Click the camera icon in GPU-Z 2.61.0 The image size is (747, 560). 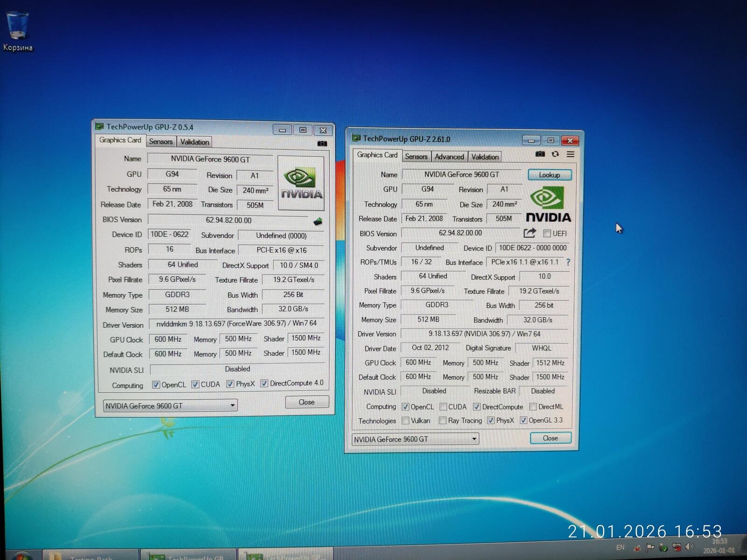540,154
